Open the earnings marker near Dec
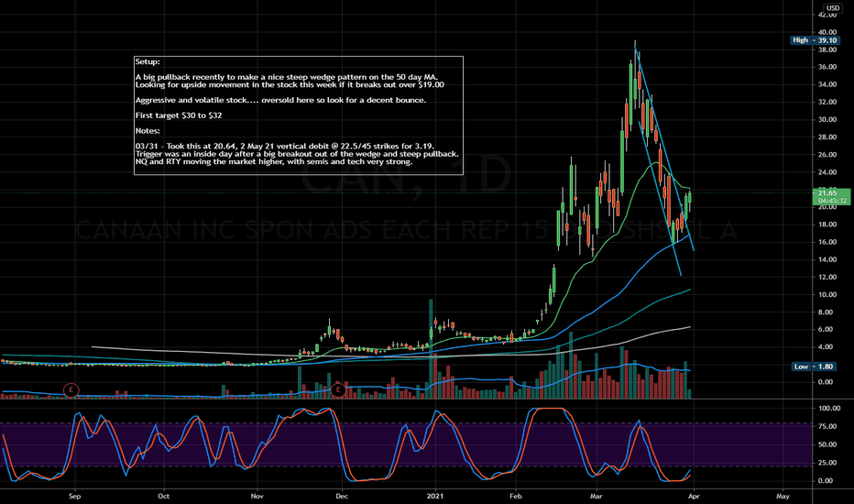The width and height of the screenshot is (854, 504). click(x=338, y=389)
